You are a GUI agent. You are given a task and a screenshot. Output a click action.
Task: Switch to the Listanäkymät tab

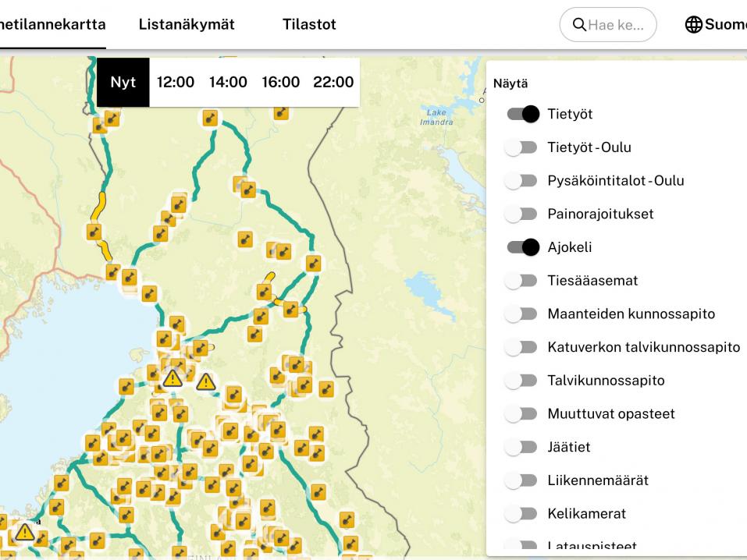[x=187, y=24]
